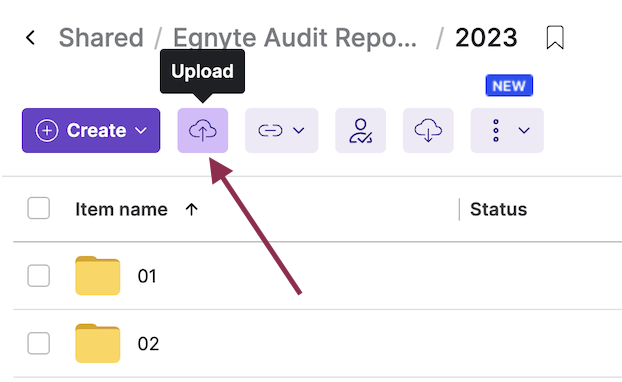Screen dimensions: 622x382
Task: Toggle the select-all checkbox in the header
Action: 38,208
